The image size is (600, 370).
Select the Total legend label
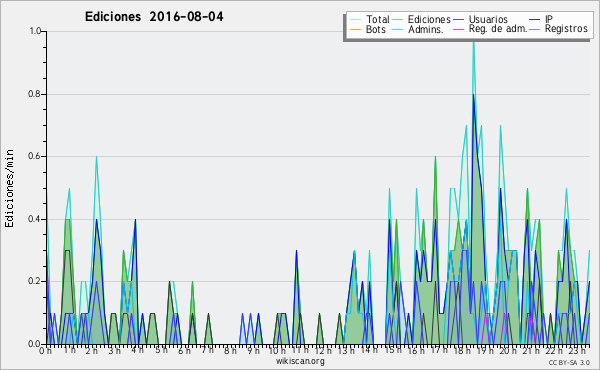pos(378,19)
